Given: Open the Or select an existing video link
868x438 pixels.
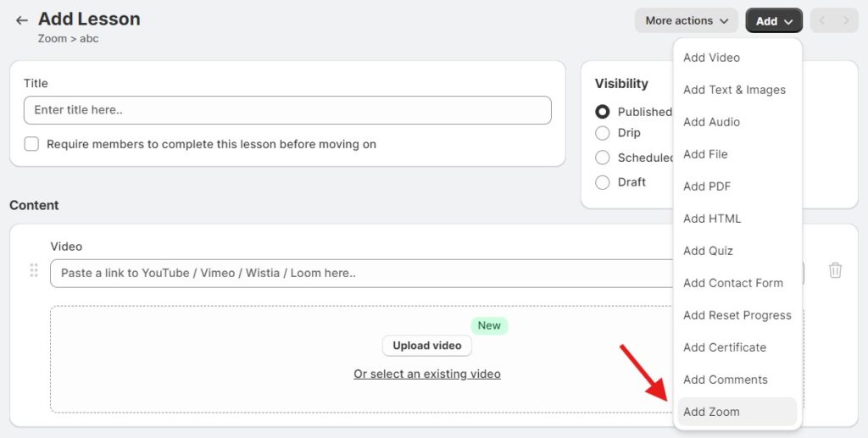Looking at the screenshot, I should [x=427, y=374].
